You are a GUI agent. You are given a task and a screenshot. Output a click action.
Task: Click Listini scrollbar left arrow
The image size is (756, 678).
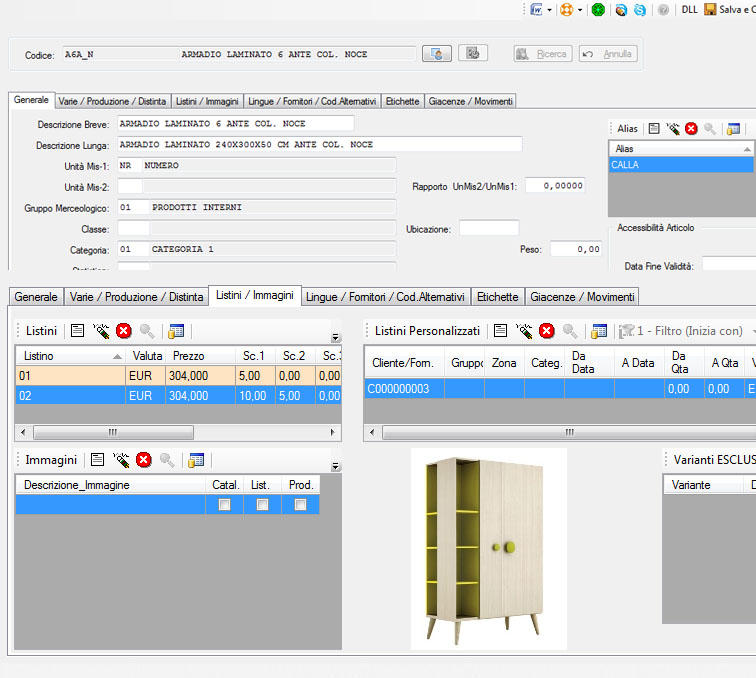coord(23,432)
